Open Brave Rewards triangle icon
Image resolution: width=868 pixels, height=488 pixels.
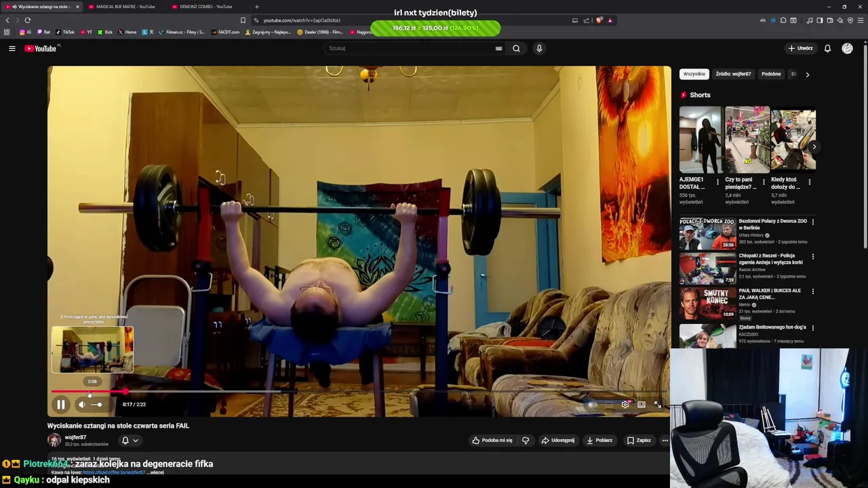tap(610, 20)
